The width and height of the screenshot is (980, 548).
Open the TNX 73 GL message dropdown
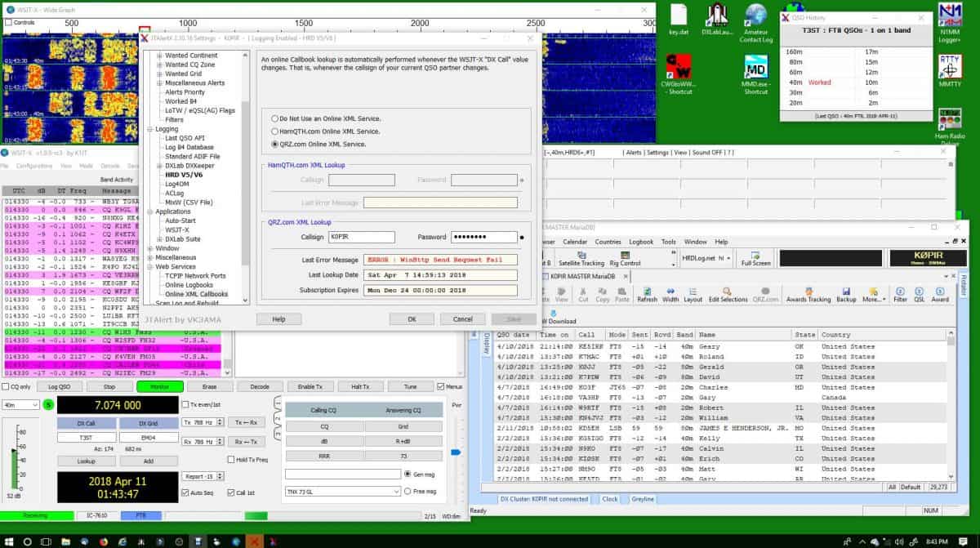pyautogui.click(x=343, y=492)
